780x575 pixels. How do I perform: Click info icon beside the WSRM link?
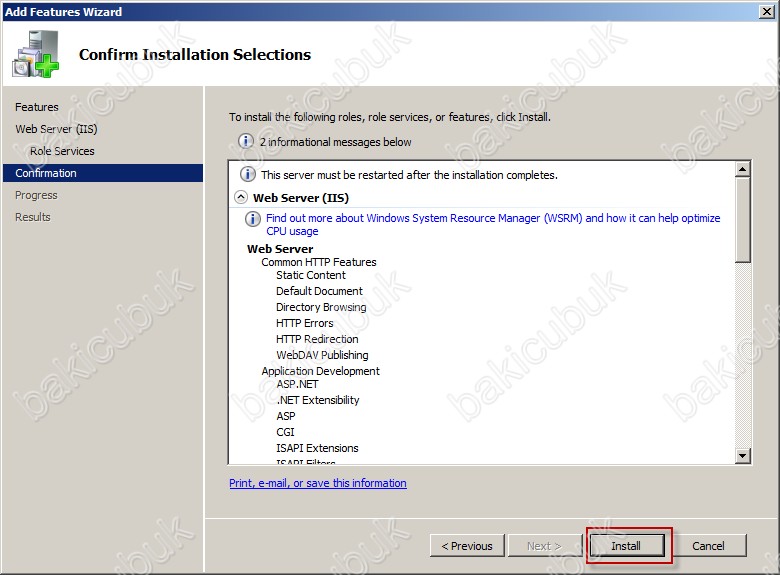[x=253, y=218]
